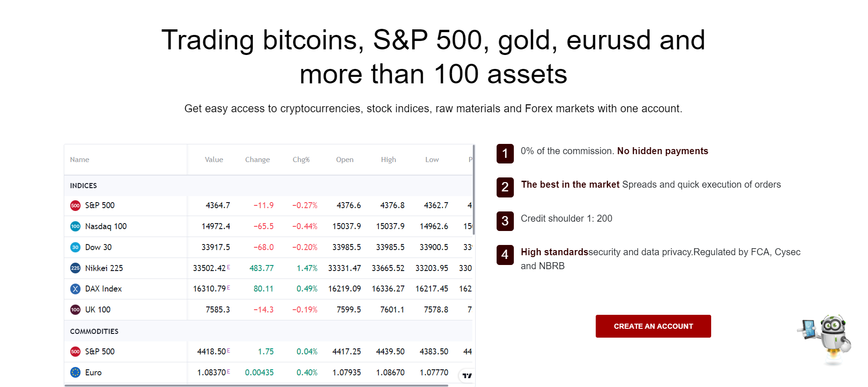Click the S&P 500 commodities icon
The width and height of the screenshot is (868, 387).
coord(75,352)
